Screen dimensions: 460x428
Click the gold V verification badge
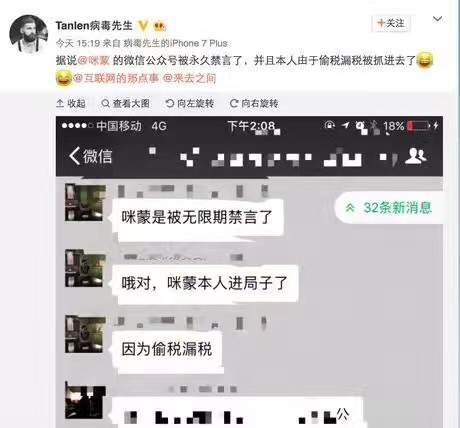tap(143, 26)
